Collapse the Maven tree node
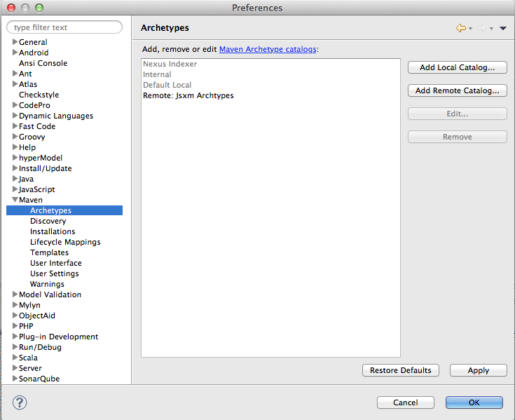 tap(15, 200)
